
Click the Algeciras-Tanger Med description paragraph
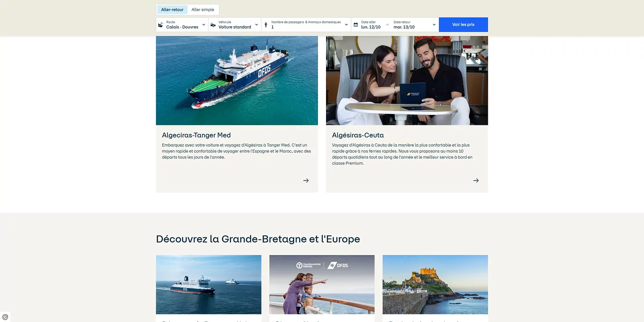click(x=237, y=151)
